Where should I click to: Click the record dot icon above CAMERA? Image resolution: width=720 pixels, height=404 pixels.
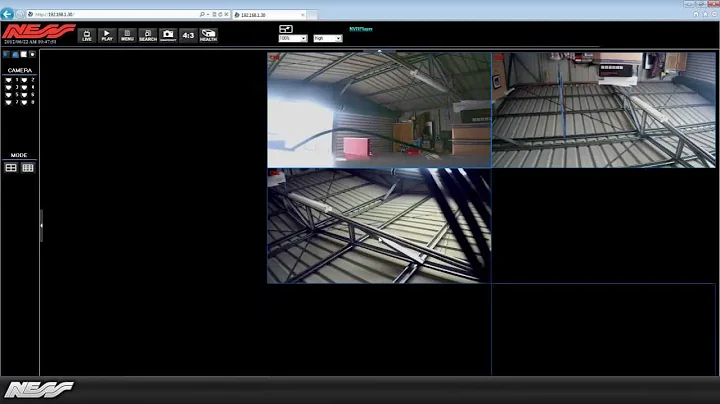32,54
